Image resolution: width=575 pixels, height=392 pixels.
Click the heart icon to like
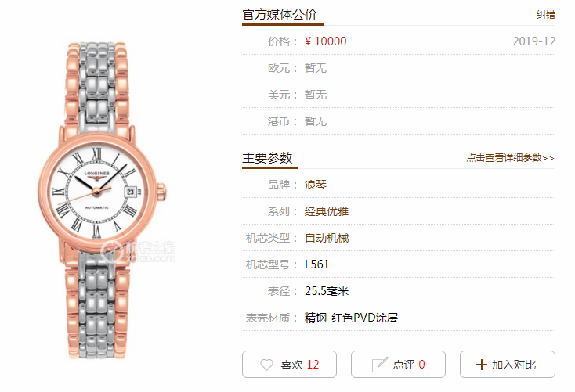266,365
